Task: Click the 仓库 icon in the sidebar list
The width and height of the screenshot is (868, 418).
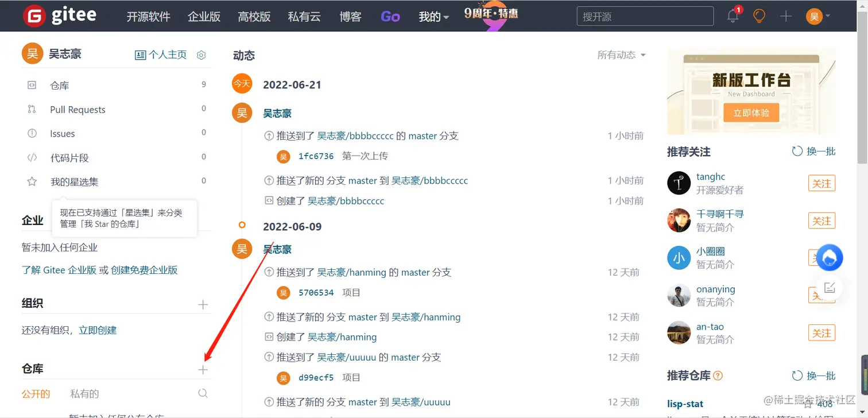Action: tap(32, 86)
